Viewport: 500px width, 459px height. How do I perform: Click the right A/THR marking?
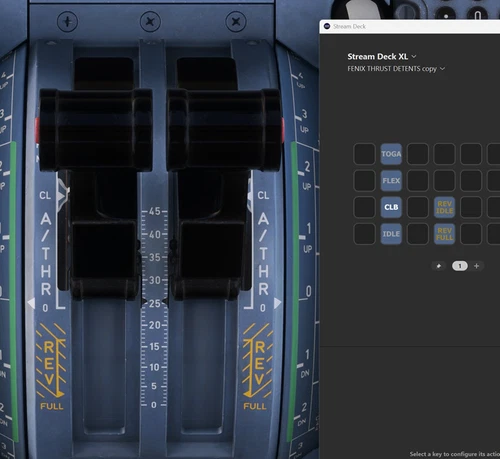coord(263,254)
